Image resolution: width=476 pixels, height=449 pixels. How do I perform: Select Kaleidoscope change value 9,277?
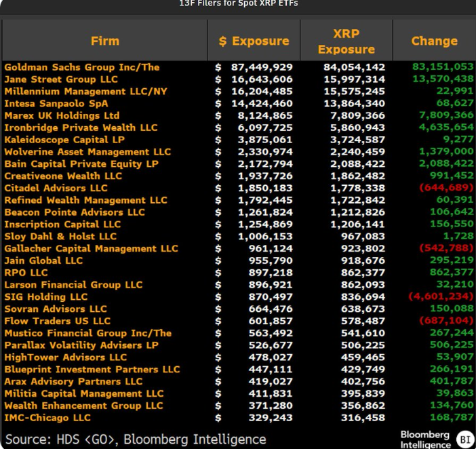tap(459, 139)
